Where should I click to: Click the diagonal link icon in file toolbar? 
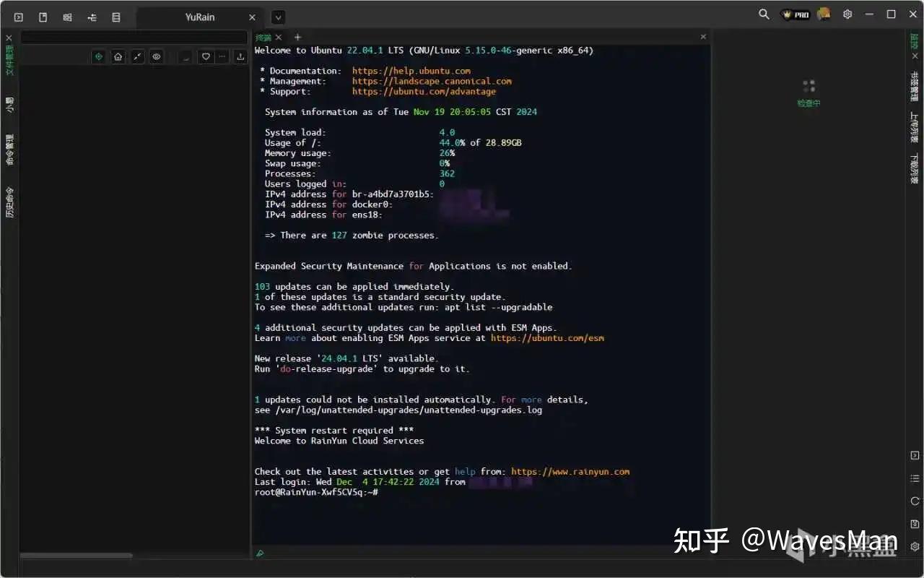click(x=137, y=56)
